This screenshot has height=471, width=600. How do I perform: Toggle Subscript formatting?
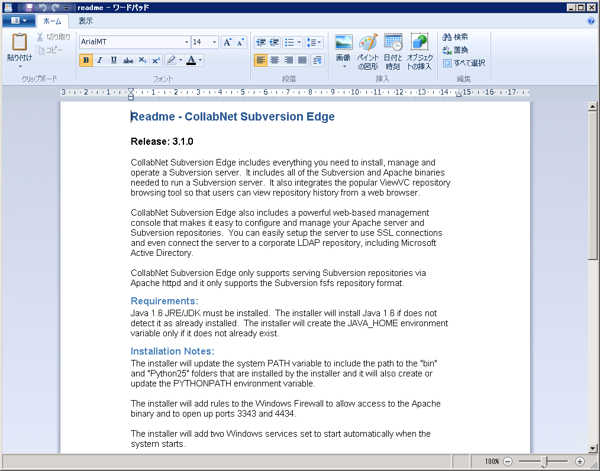coord(142,60)
